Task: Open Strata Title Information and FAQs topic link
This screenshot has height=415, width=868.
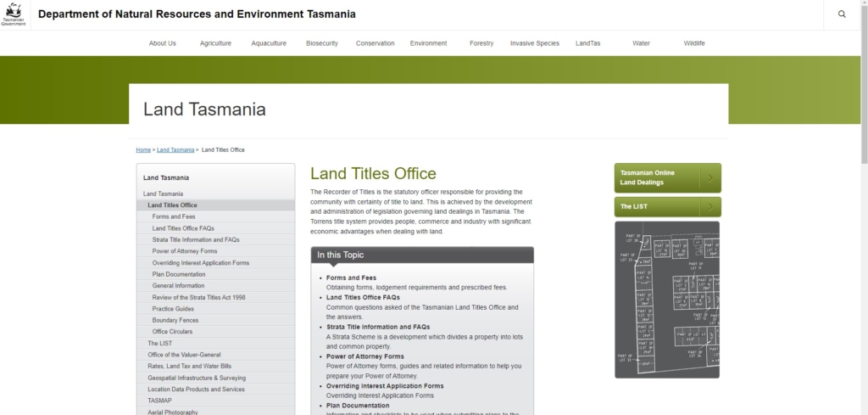Action: click(377, 327)
